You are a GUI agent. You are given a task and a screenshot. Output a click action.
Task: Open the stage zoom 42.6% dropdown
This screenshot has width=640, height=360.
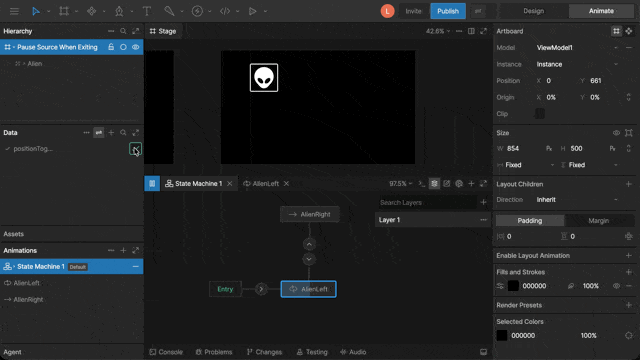coord(438,31)
